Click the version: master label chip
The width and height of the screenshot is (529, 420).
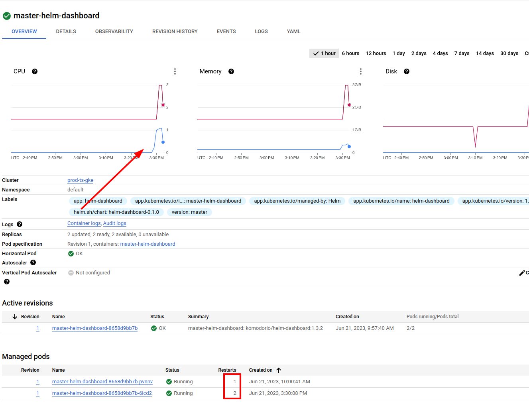[189, 212]
